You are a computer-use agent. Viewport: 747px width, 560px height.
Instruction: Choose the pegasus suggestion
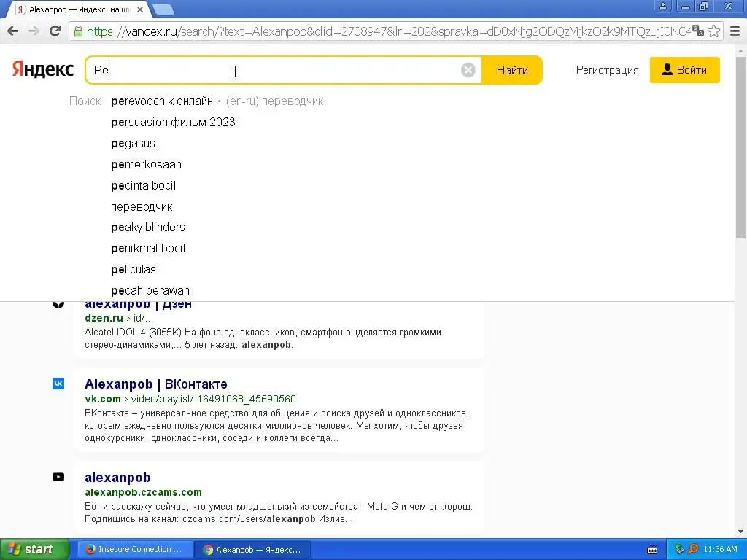click(x=133, y=144)
